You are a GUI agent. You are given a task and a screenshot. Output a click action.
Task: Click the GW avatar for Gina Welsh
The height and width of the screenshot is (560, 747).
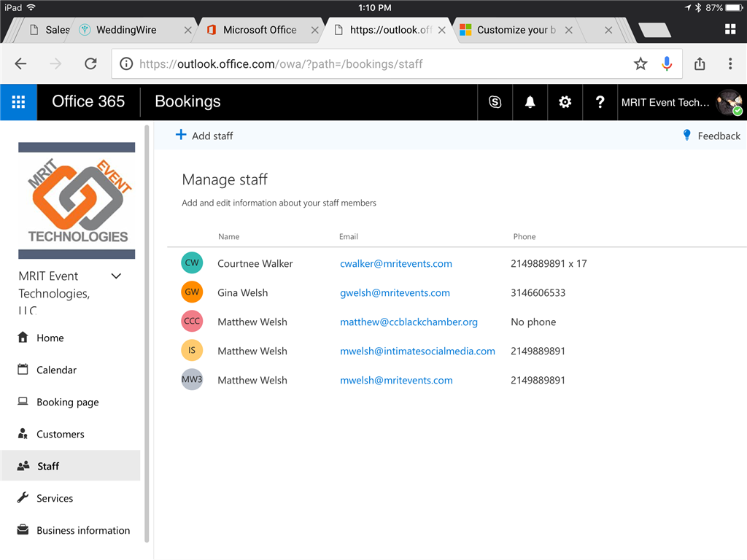pos(192,292)
